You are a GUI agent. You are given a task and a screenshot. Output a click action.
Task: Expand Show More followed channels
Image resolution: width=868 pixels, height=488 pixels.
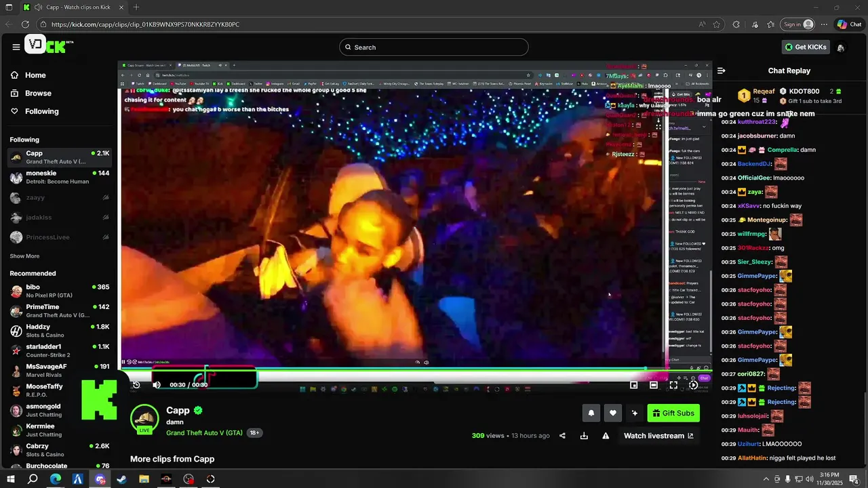pyautogui.click(x=24, y=256)
